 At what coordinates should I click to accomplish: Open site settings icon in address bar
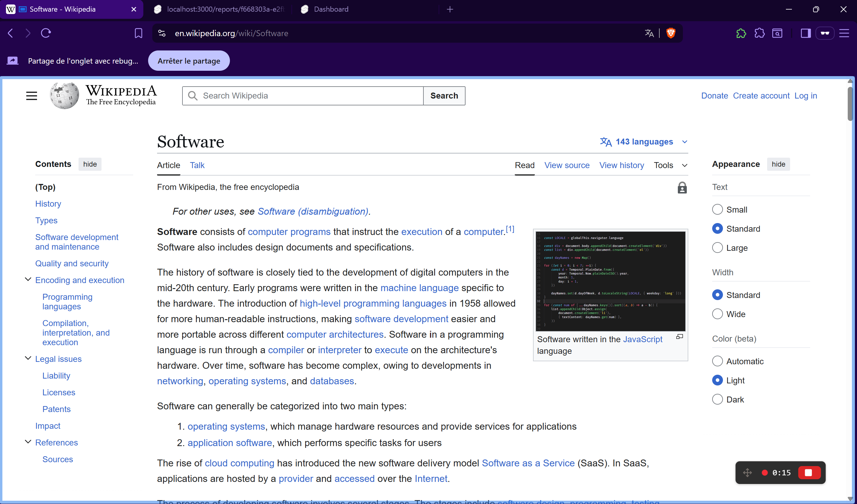pyautogui.click(x=162, y=33)
